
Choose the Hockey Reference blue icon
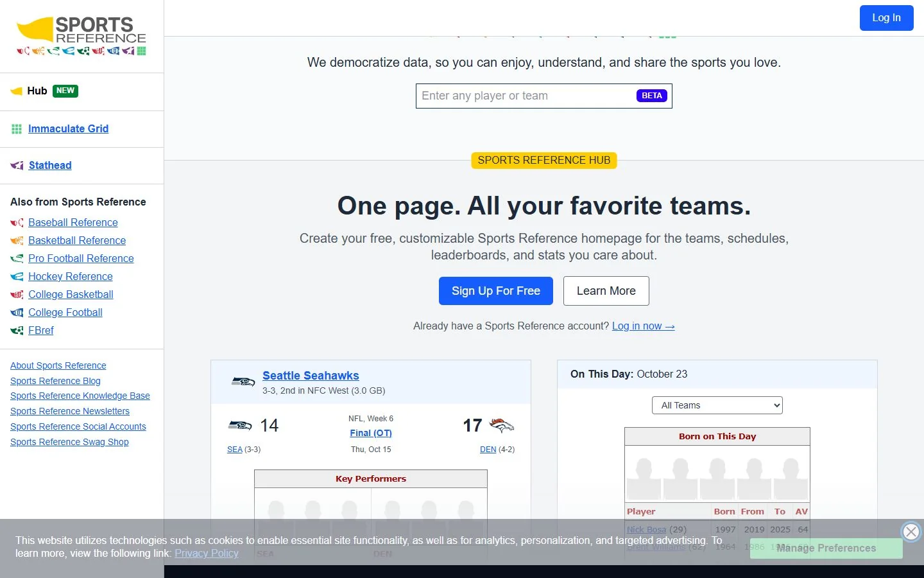coord(17,277)
